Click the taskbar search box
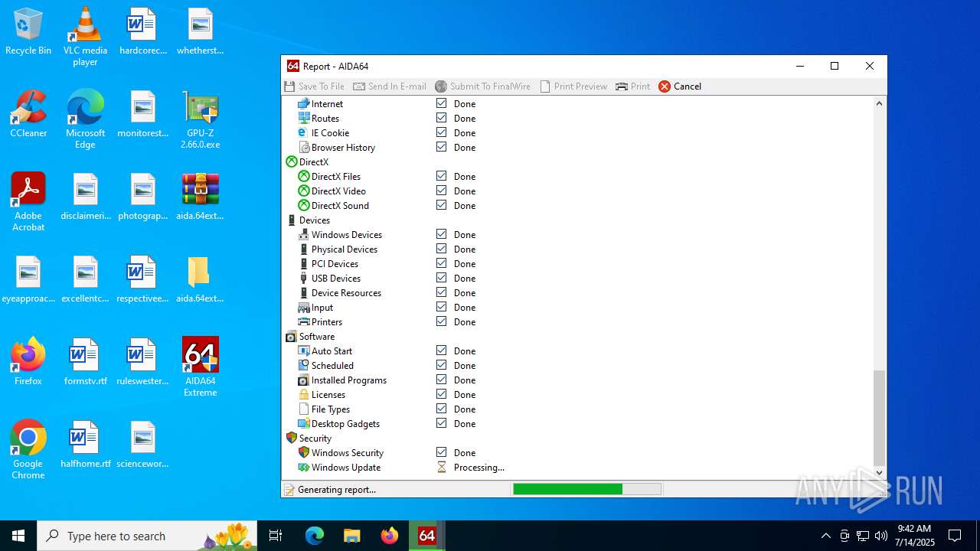Screen dimensions: 980x551 coord(147,536)
